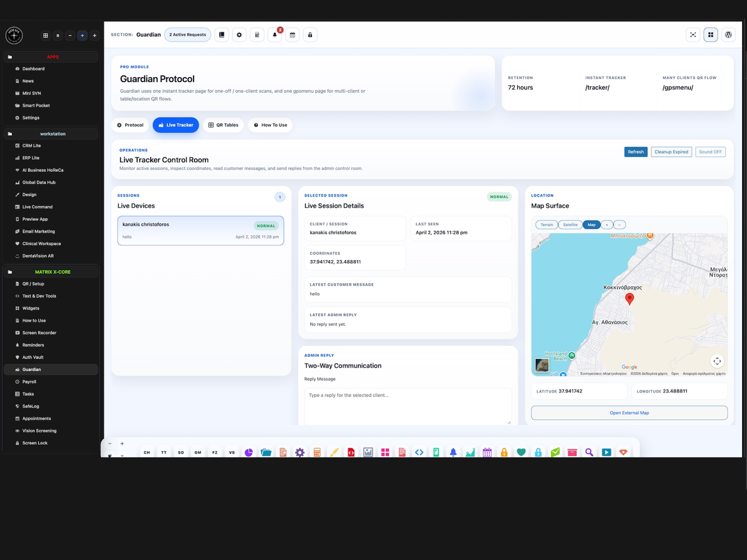This screenshot has height=560, width=747.
Task: Zoom in using the map plus control
Action: 606,225
